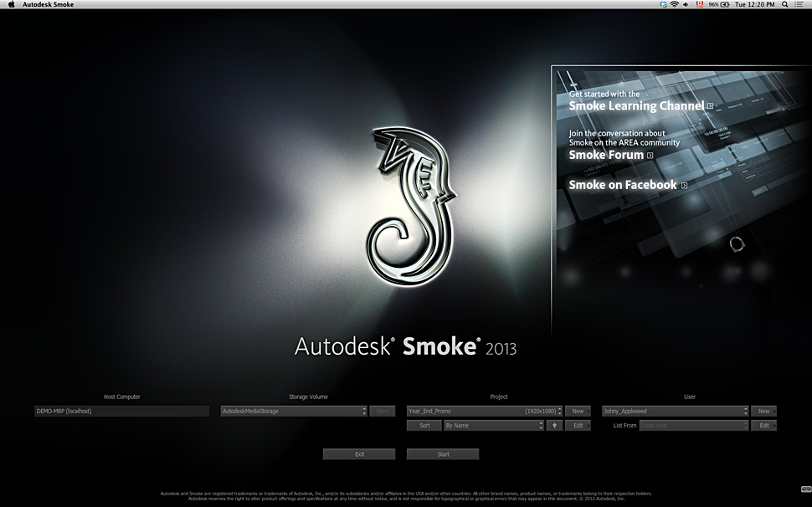Click the Wi-Fi status icon
Screen dimensions: 812x507
[x=673, y=5]
